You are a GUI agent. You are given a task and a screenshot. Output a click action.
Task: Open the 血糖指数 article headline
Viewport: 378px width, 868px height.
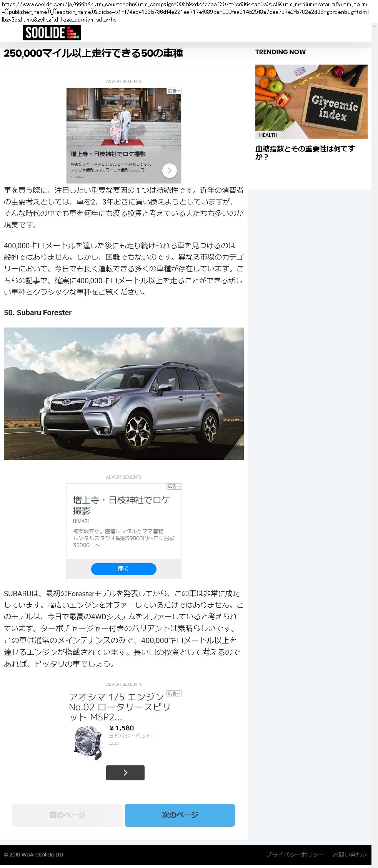305,153
